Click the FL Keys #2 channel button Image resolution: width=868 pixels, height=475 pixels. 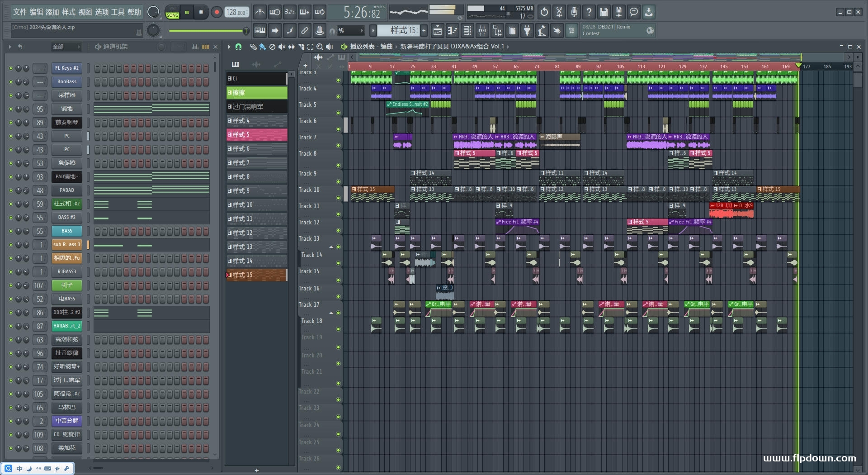pos(66,68)
